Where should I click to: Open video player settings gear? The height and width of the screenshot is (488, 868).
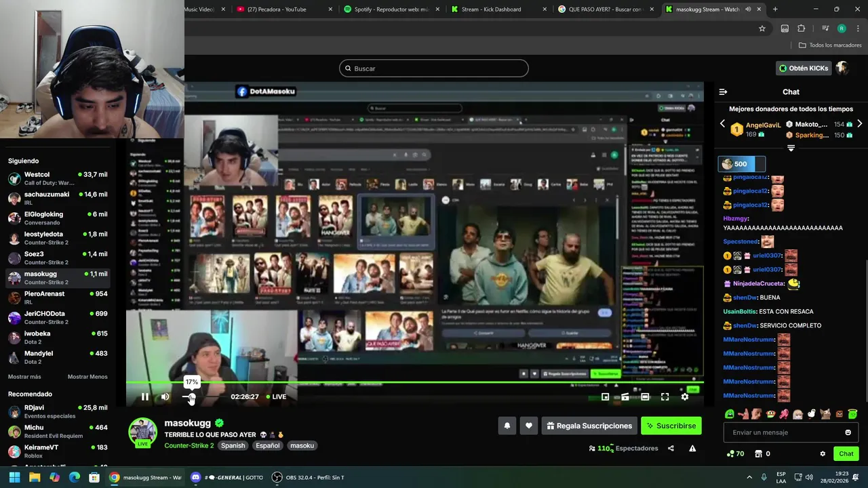point(685,397)
